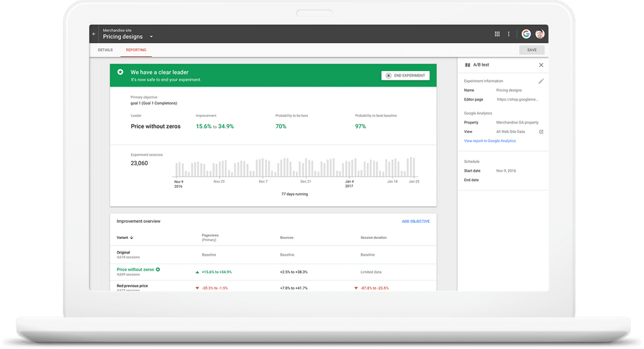Edit experiment information with pencil icon
Viewport: 644px width, 349px height.
[x=541, y=81]
